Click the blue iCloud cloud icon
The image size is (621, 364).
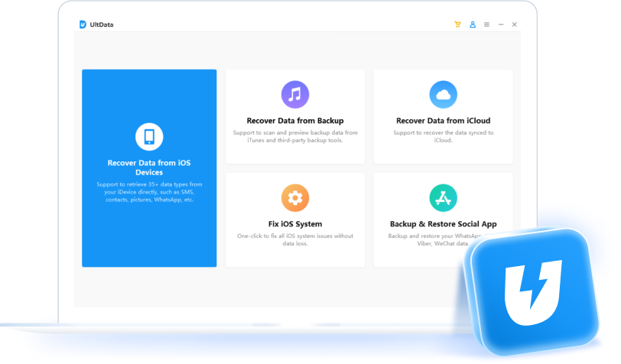point(443,95)
